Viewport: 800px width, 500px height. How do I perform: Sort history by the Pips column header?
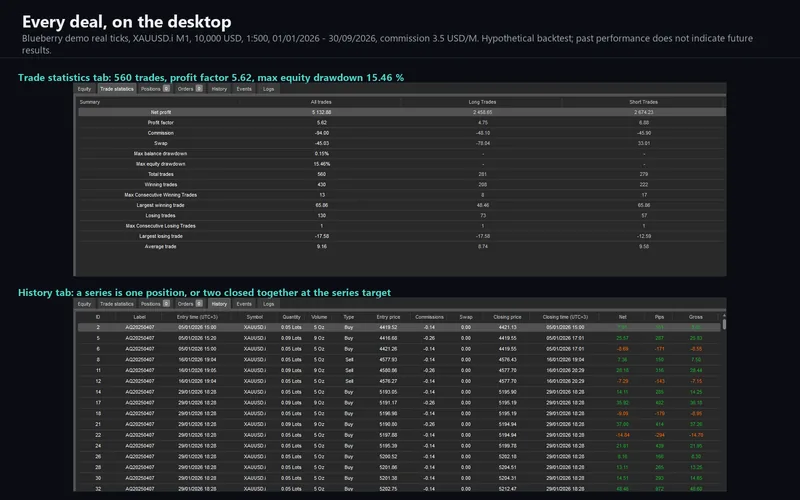click(659, 317)
